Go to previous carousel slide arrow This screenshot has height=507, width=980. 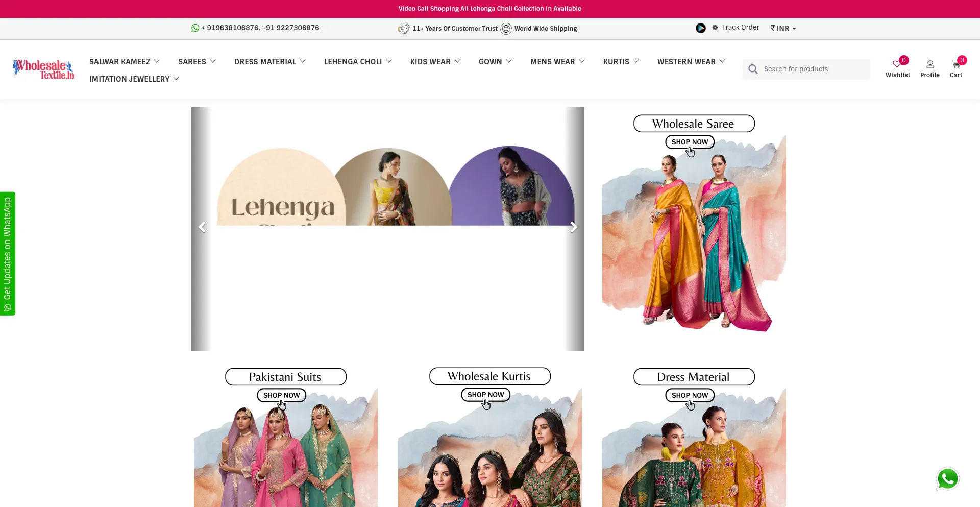(x=202, y=227)
